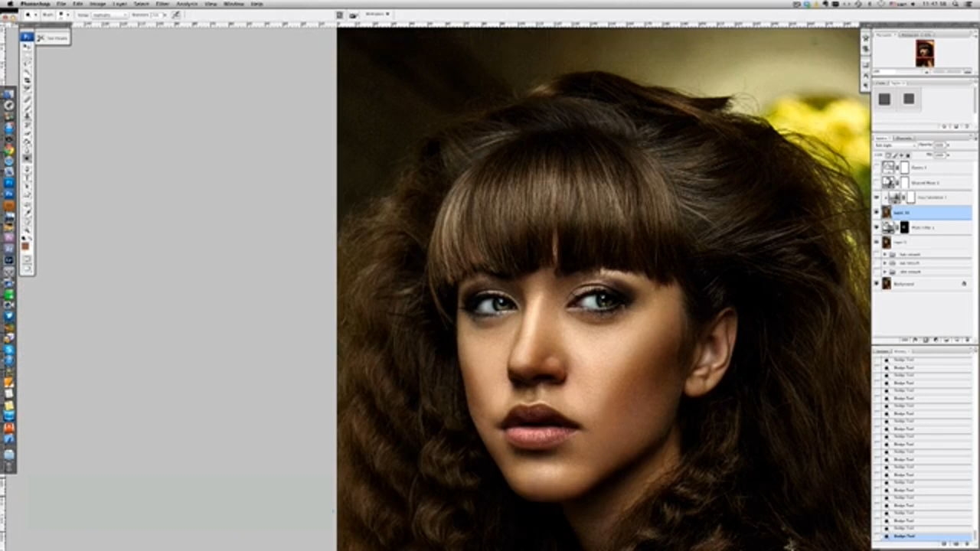Select the Brush tool in the tools panel
This screenshot has width=980, height=551.
[x=28, y=107]
